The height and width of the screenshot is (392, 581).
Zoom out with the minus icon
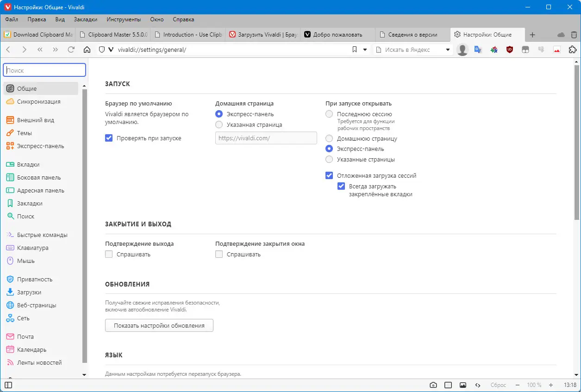[517, 385]
